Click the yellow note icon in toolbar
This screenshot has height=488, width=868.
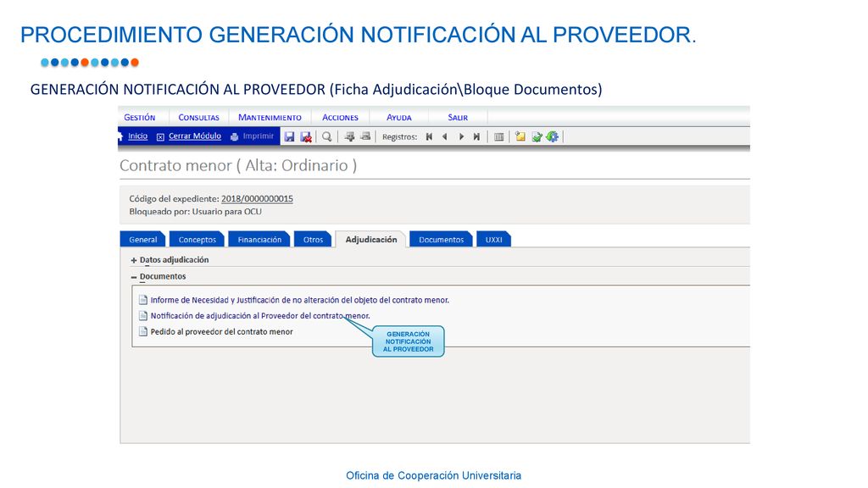click(520, 136)
